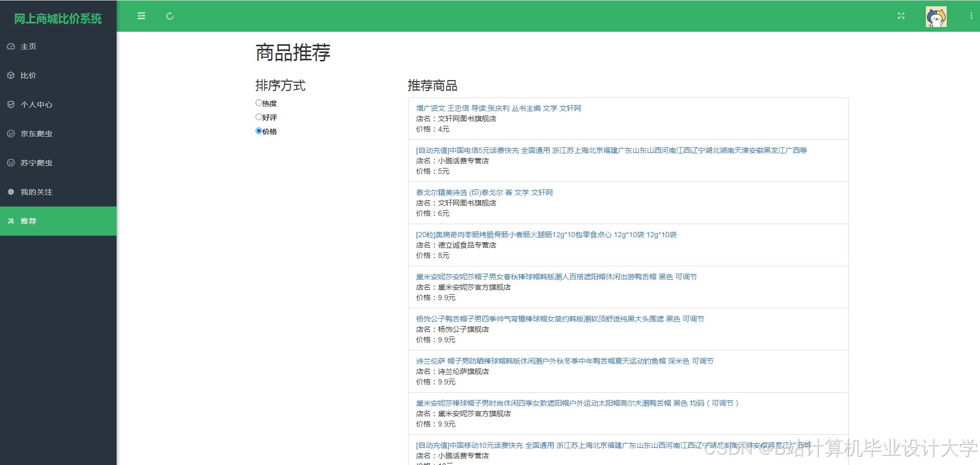The height and width of the screenshot is (465, 980).
Task: Go to 主页 in the sidebar
Action: pyautogui.click(x=58, y=46)
